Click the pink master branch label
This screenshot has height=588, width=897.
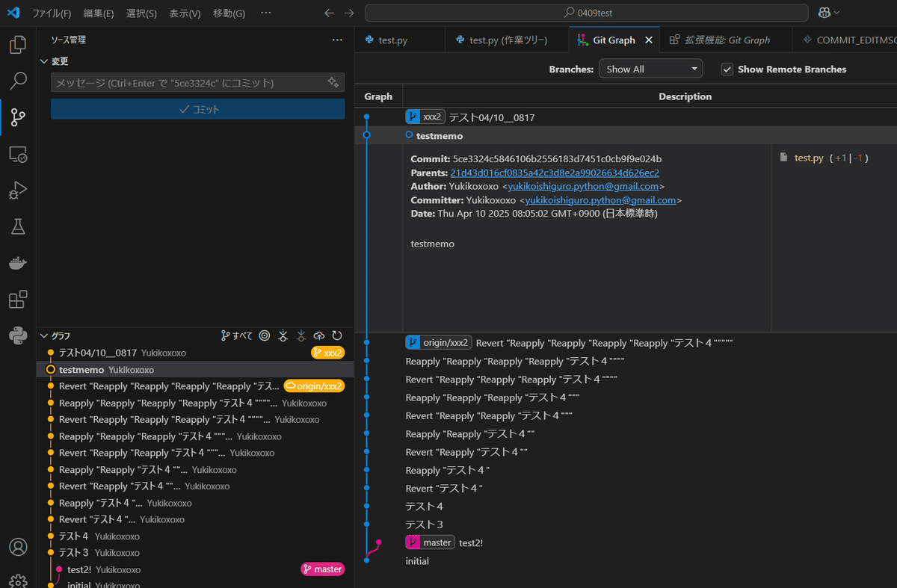322,569
